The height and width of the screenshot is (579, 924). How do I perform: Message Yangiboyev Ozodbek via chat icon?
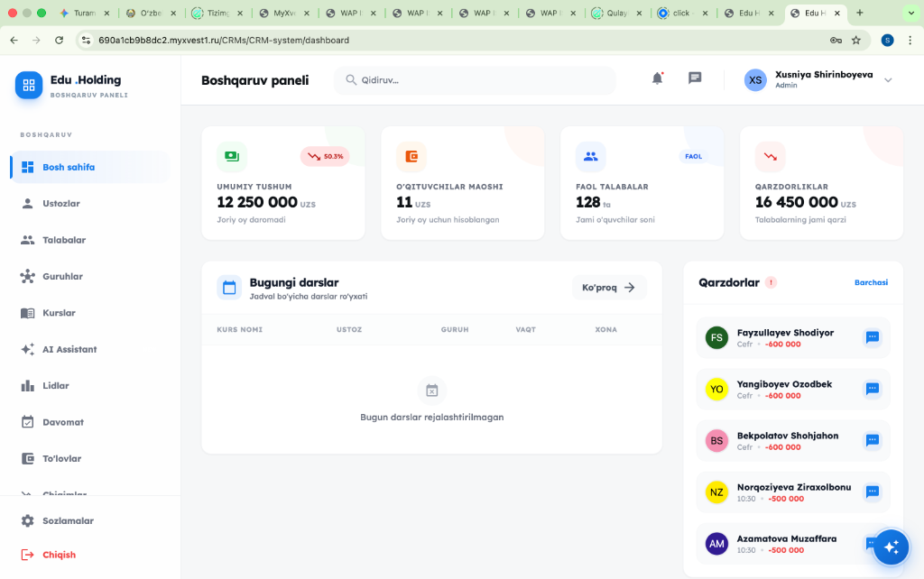point(873,389)
